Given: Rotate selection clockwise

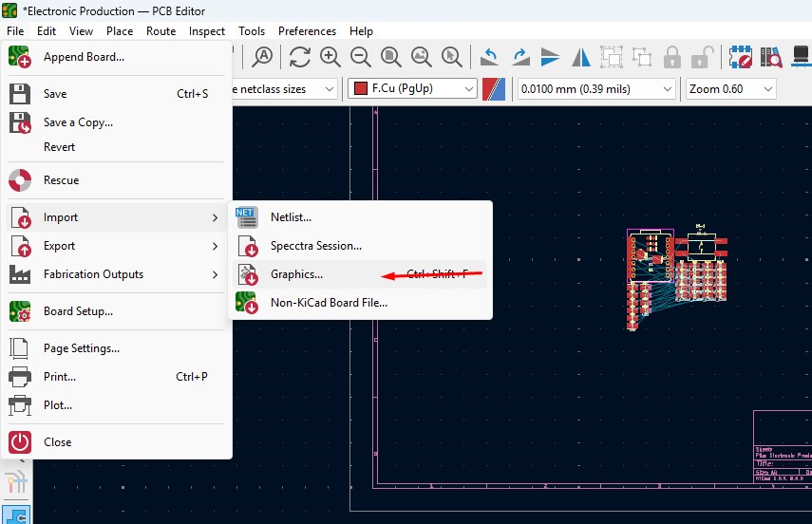Looking at the screenshot, I should [520, 56].
